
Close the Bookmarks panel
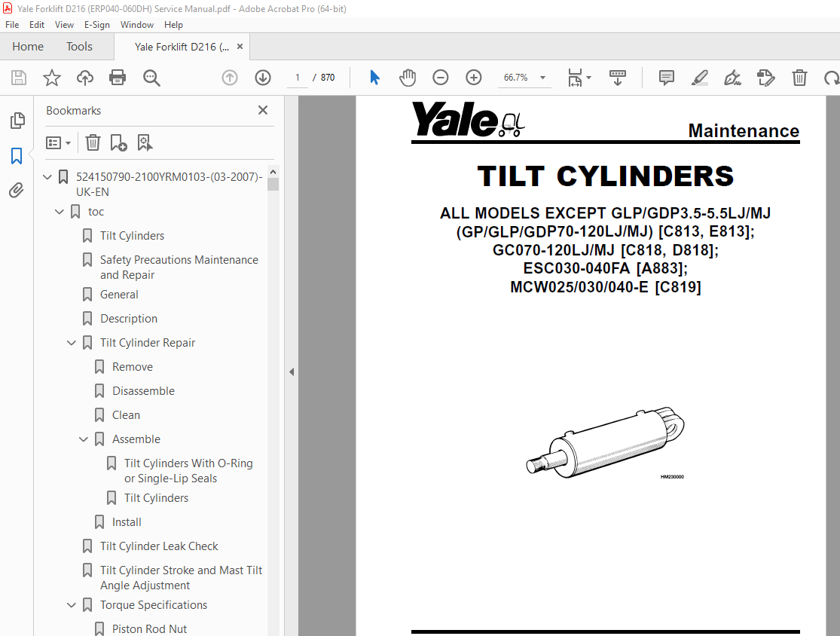click(262, 110)
